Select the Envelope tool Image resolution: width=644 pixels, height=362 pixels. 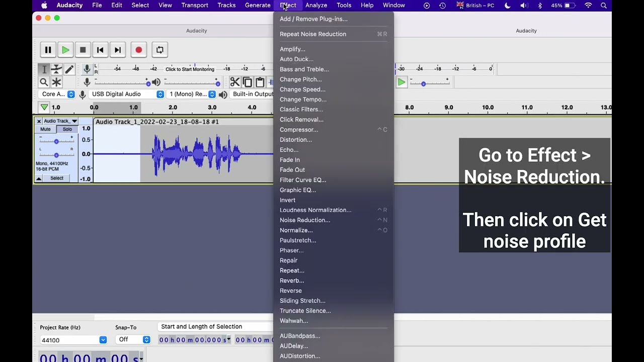[56, 69]
